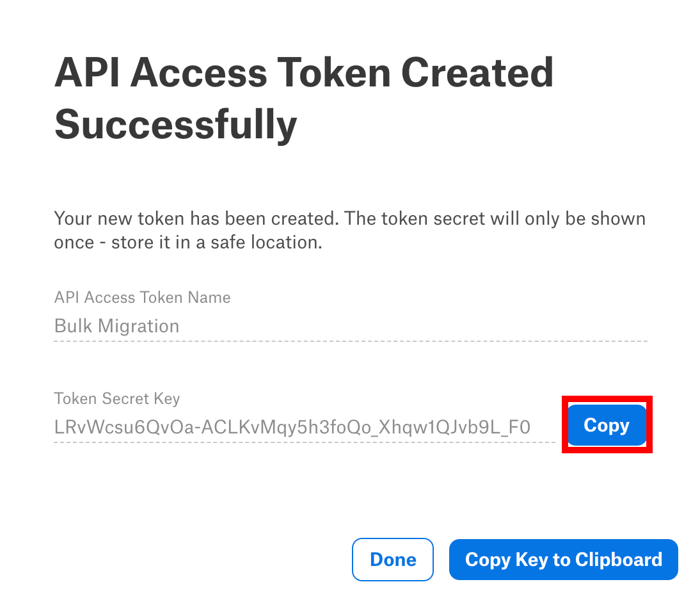Dismiss the dialog with Done
The height and width of the screenshot is (598, 700).
(392, 559)
